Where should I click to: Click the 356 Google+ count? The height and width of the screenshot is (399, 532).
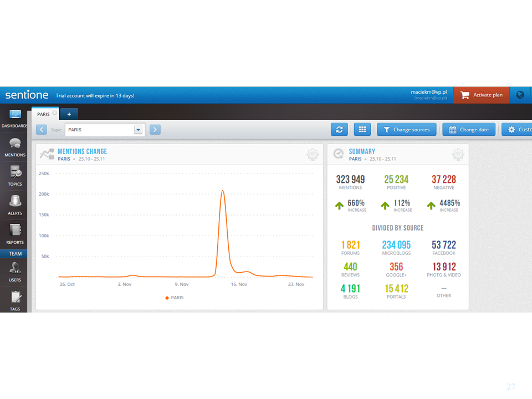396,267
